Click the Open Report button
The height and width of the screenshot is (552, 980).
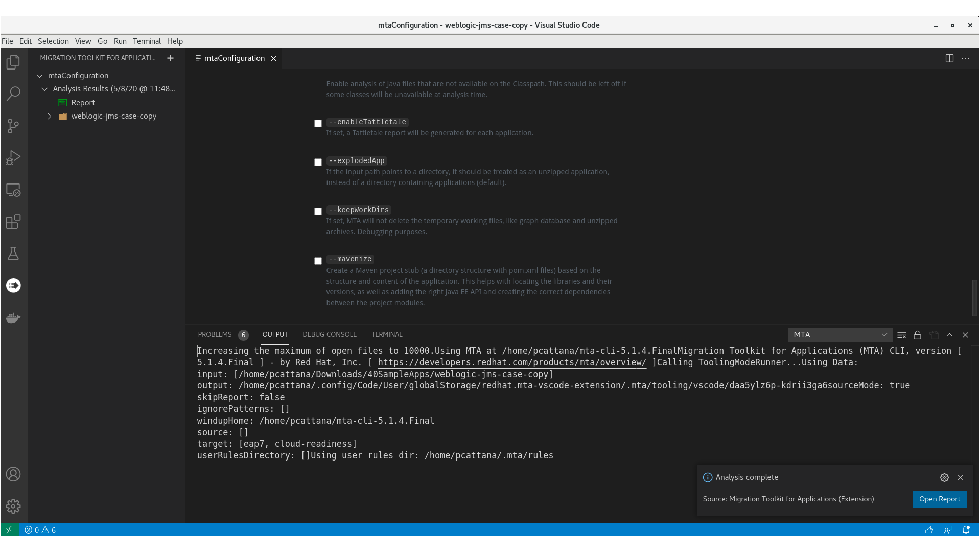[940, 499]
